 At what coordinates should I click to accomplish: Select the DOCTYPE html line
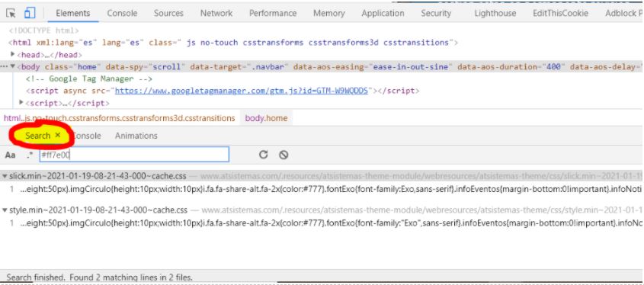43,30
